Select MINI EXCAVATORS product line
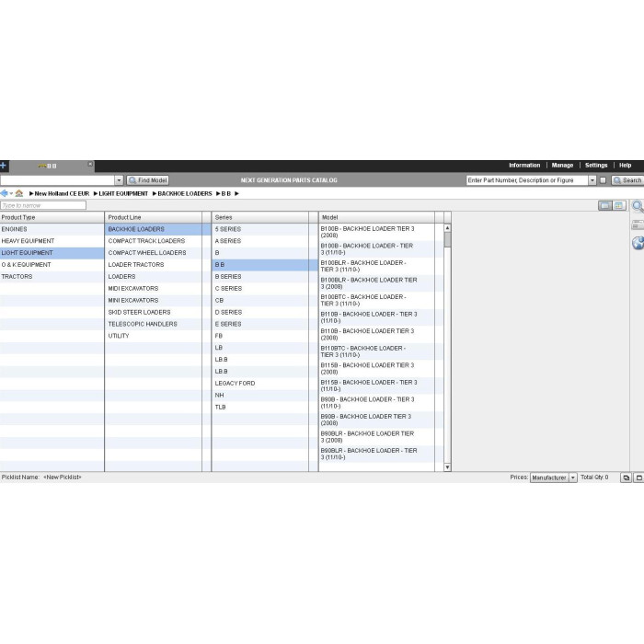The height and width of the screenshot is (644, 644). tap(154, 301)
